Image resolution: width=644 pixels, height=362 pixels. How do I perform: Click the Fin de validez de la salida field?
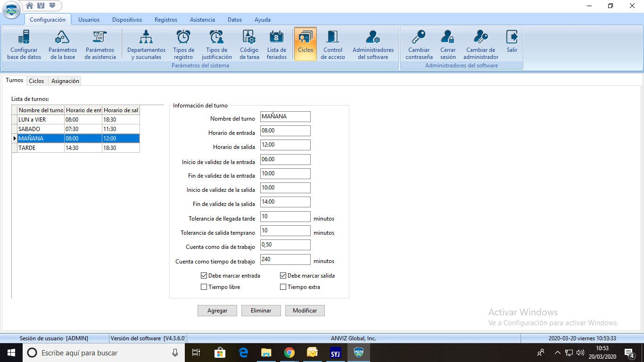click(x=285, y=202)
